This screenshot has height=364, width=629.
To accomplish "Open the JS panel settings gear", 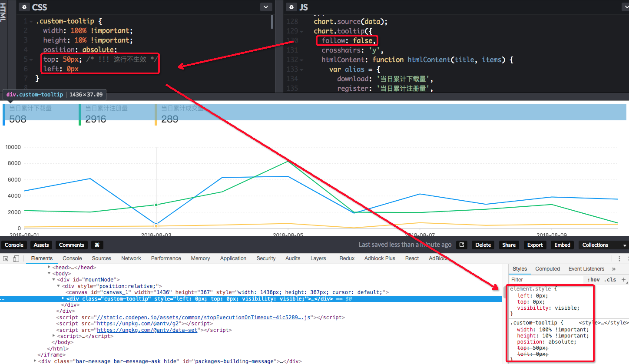I will [x=291, y=7].
